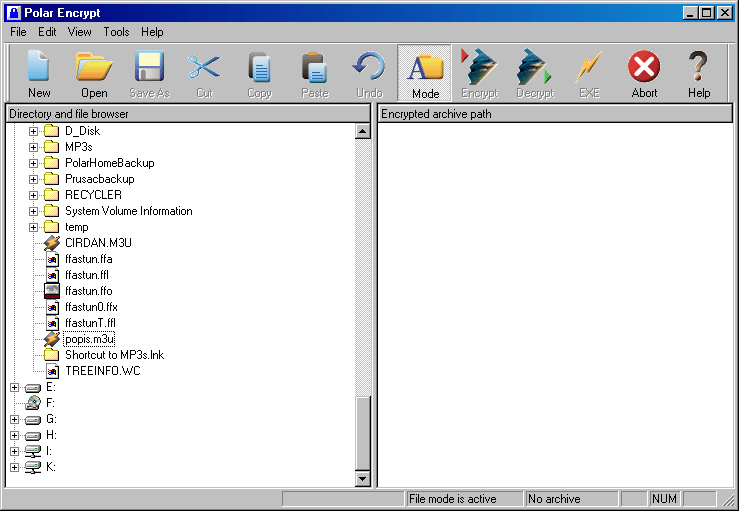The image size is (739, 511).
Task: Expand the RECYCLER folder node
Action: click(33, 195)
